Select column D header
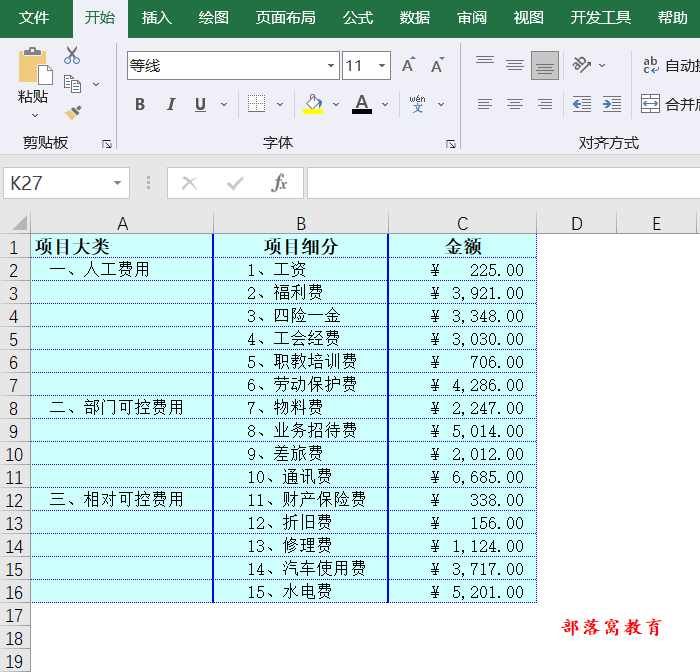Image resolution: width=700 pixels, height=672 pixels. [x=577, y=223]
